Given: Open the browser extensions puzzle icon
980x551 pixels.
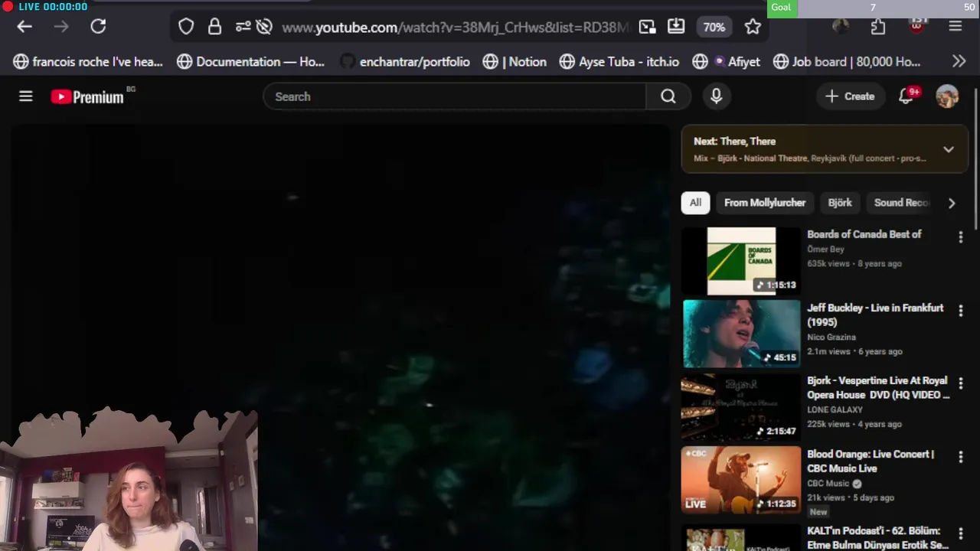Looking at the screenshot, I should 878,27.
